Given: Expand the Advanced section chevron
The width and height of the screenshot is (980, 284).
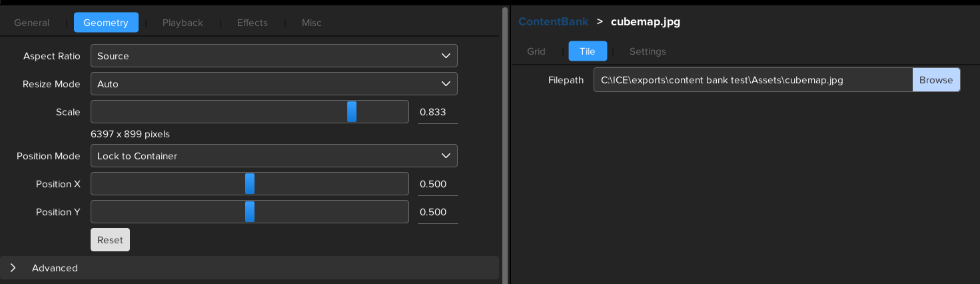Looking at the screenshot, I should 13,268.
